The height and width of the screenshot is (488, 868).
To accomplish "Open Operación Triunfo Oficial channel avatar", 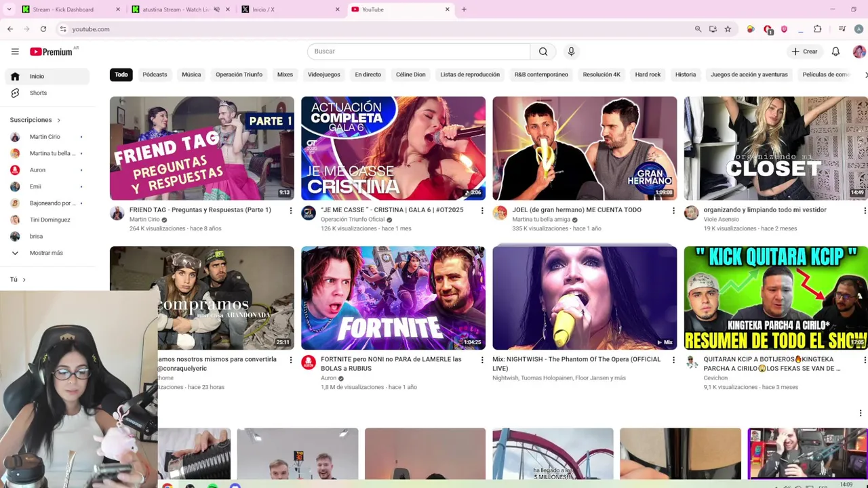I will point(309,213).
